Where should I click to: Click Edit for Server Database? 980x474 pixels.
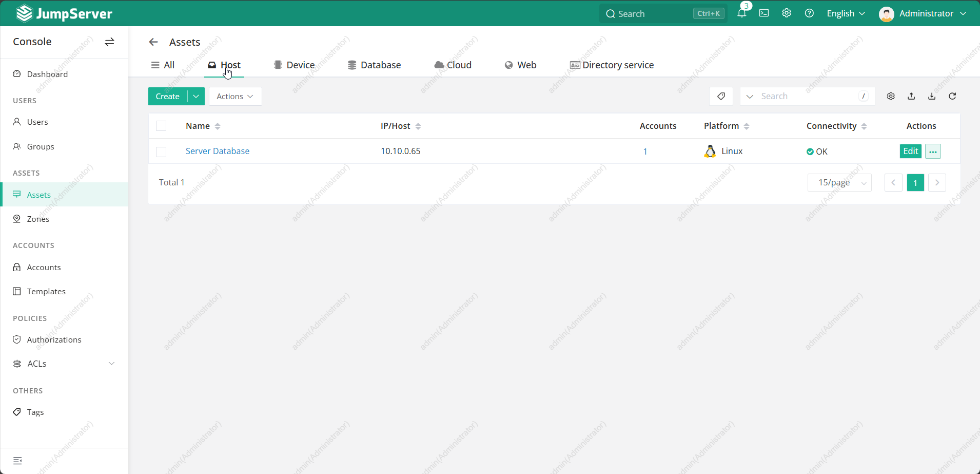[x=910, y=151]
